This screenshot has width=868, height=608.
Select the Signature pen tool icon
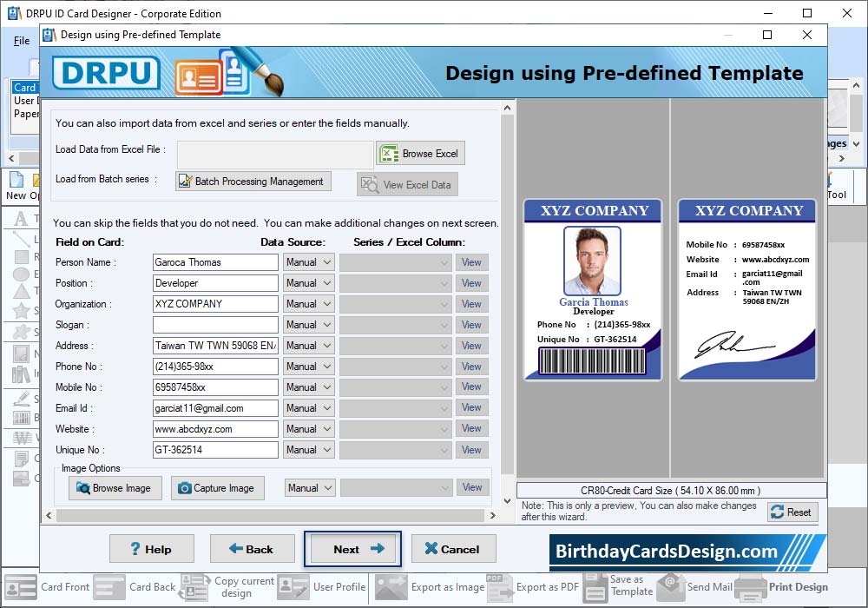pyautogui.click(x=21, y=399)
